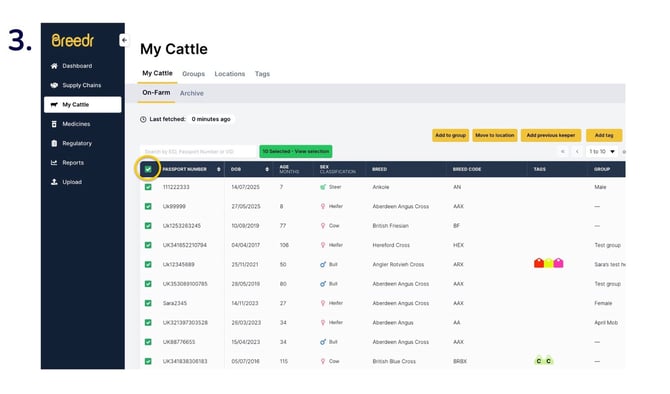
Task: Click the Supply Chains handshake icon
Action: tap(54, 85)
